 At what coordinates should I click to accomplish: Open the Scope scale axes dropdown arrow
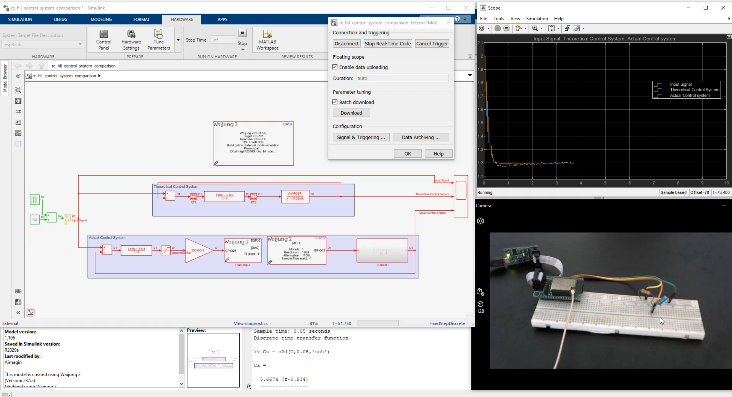click(558, 28)
